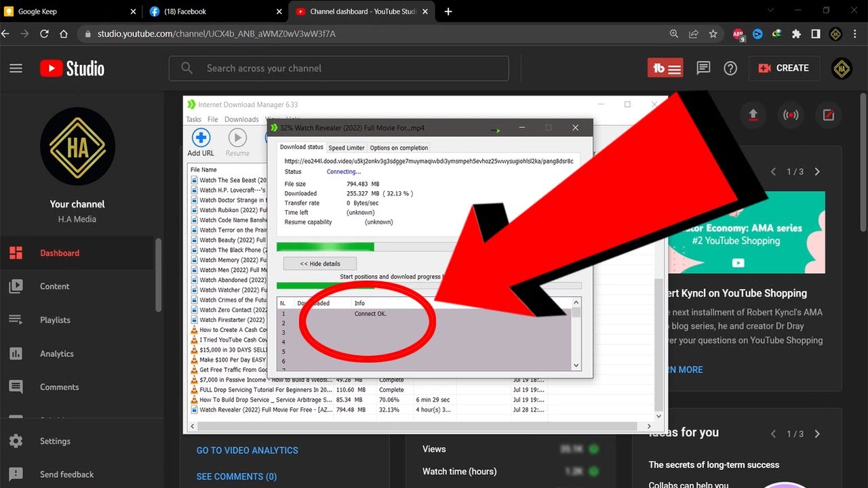Show next news card in top carousel
868x488 pixels.
pos(817,171)
